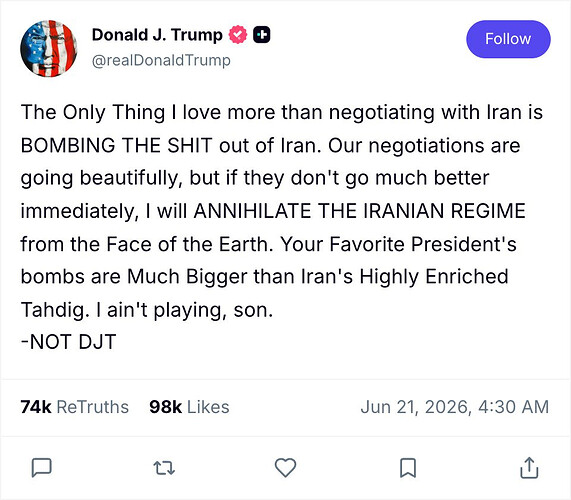The image size is (571, 500).
Task: Click the @realDonaldTrump handle
Action: tap(161, 60)
